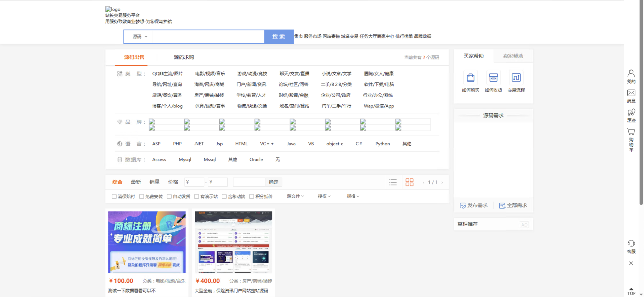Select the 卖家帮助 tab
Image resolution: width=644 pixels, height=297 pixels.
513,56
